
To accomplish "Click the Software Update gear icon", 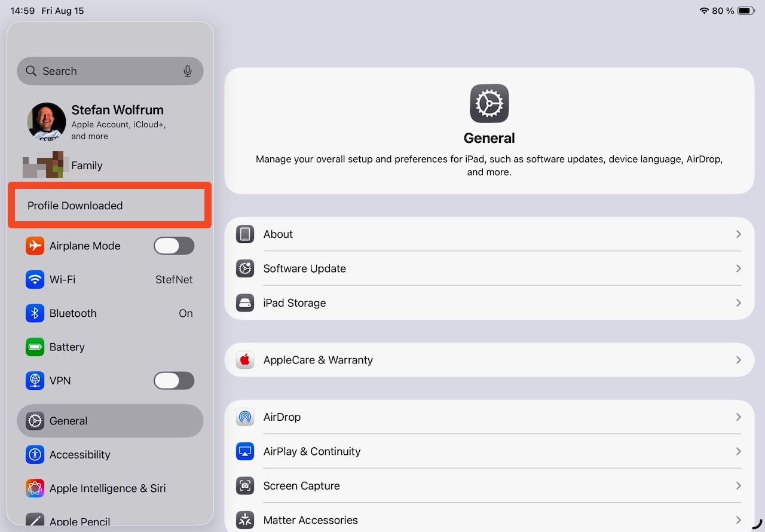I will point(245,268).
